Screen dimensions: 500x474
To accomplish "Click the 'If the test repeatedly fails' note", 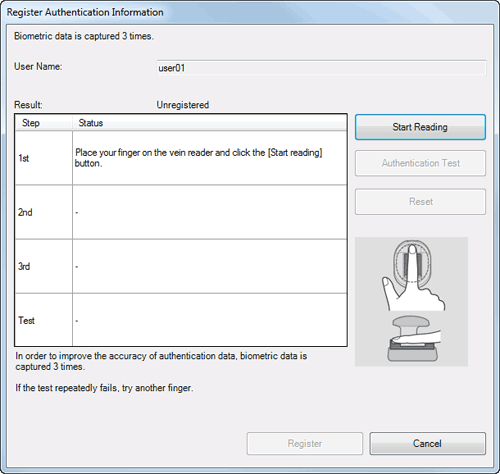I will point(104,388).
